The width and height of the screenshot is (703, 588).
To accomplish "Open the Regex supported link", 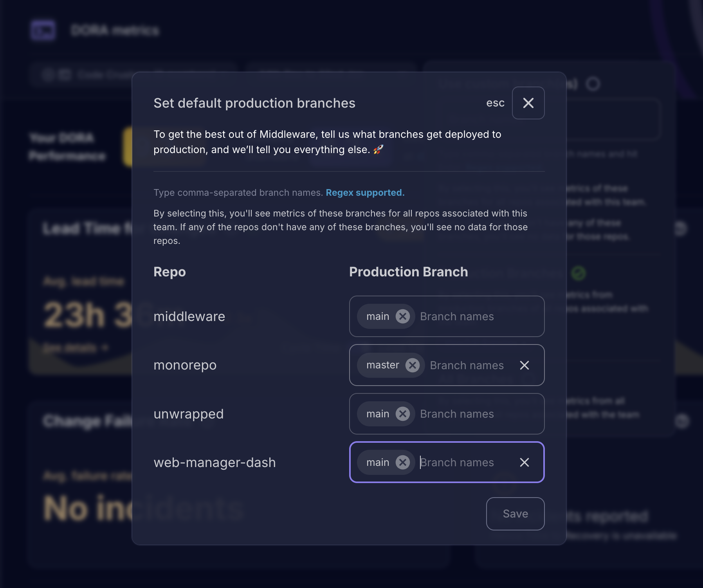I will [365, 193].
